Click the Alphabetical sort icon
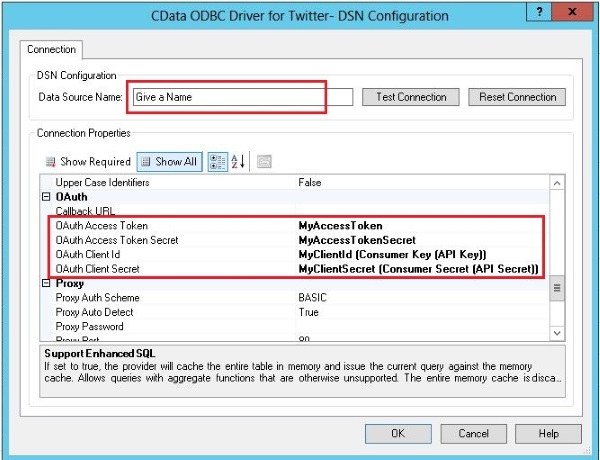This screenshot has height=460, width=600. (239, 162)
